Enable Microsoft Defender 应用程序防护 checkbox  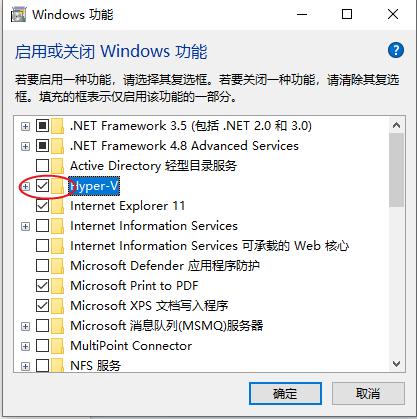click(43, 266)
